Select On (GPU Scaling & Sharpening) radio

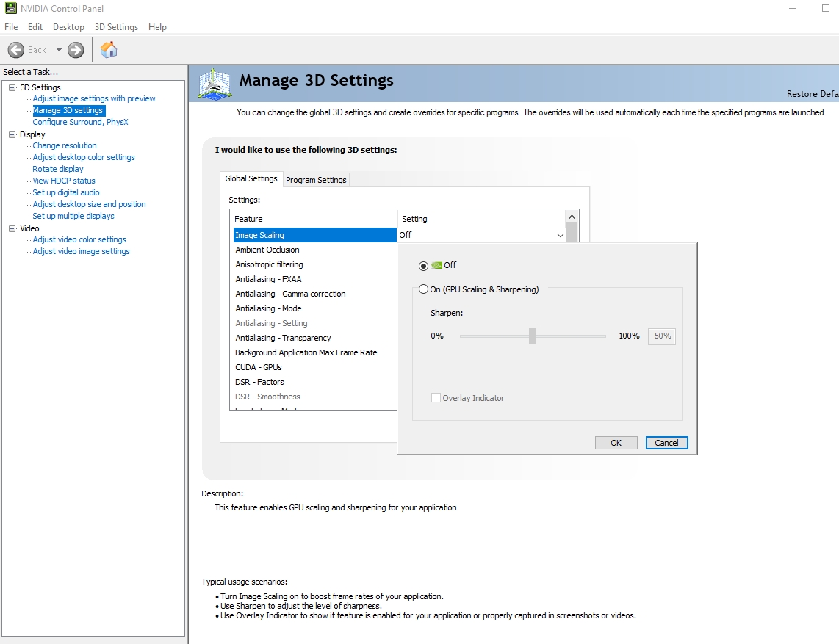pos(423,289)
